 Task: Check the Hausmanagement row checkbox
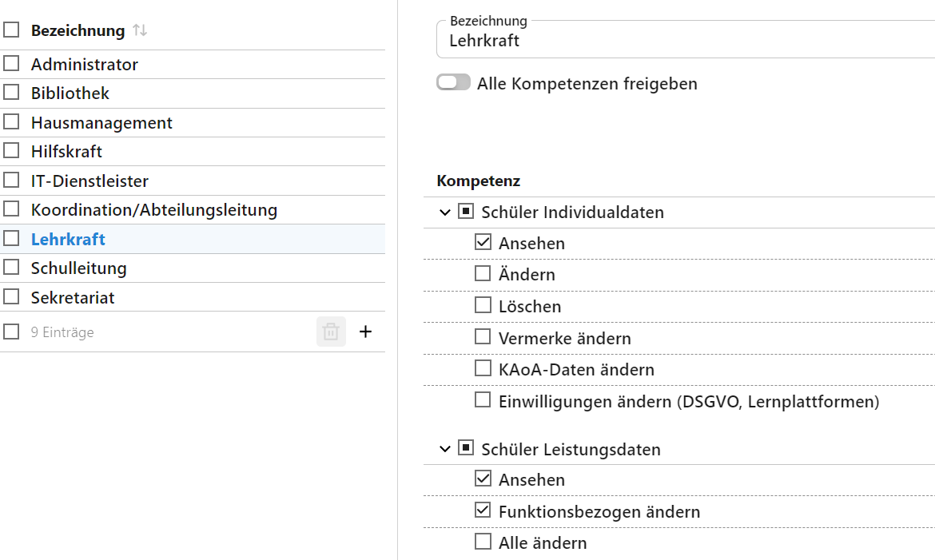[x=11, y=121]
